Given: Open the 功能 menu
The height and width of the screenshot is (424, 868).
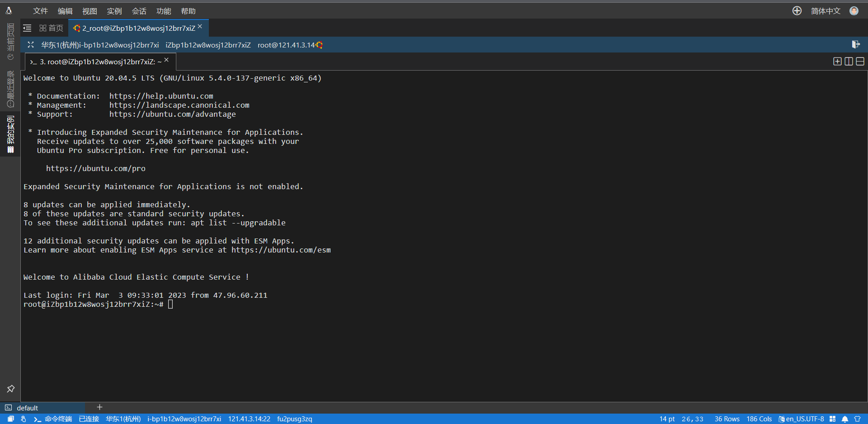Looking at the screenshot, I should click(x=164, y=11).
